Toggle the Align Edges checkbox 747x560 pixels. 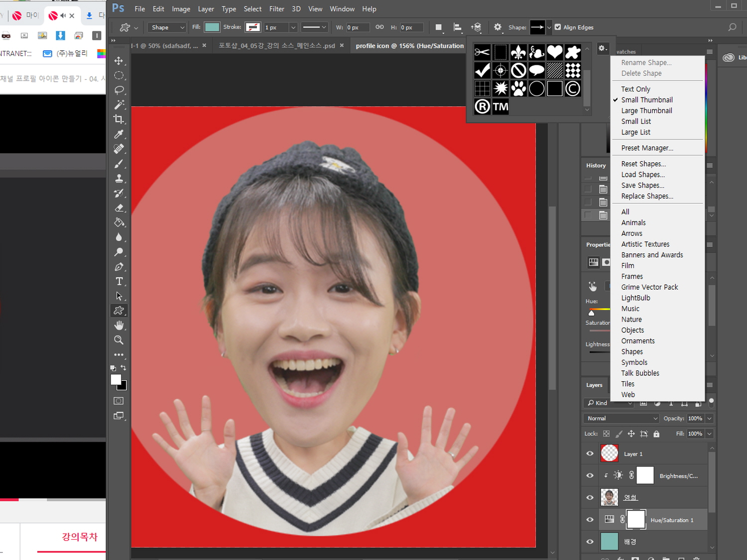tap(558, 27)
